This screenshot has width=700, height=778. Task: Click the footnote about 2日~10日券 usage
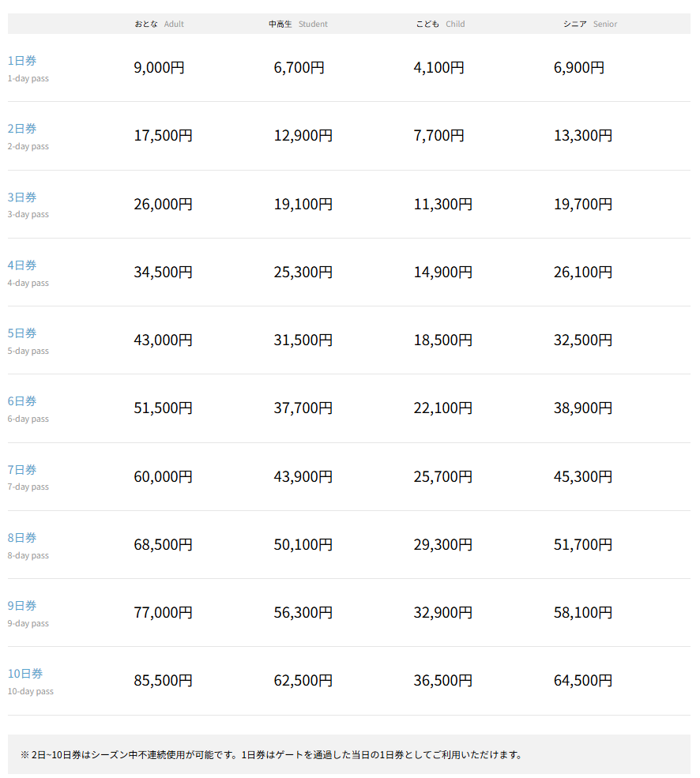point(271,755)
